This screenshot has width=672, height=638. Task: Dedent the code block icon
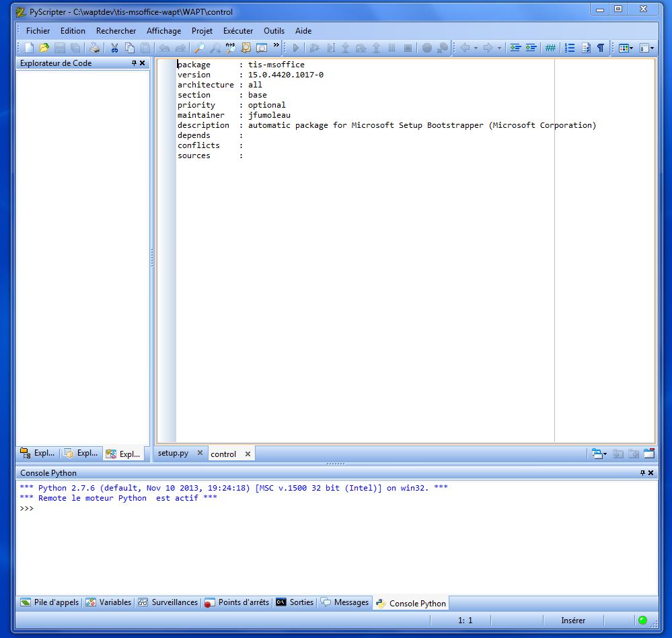(515, 48)
